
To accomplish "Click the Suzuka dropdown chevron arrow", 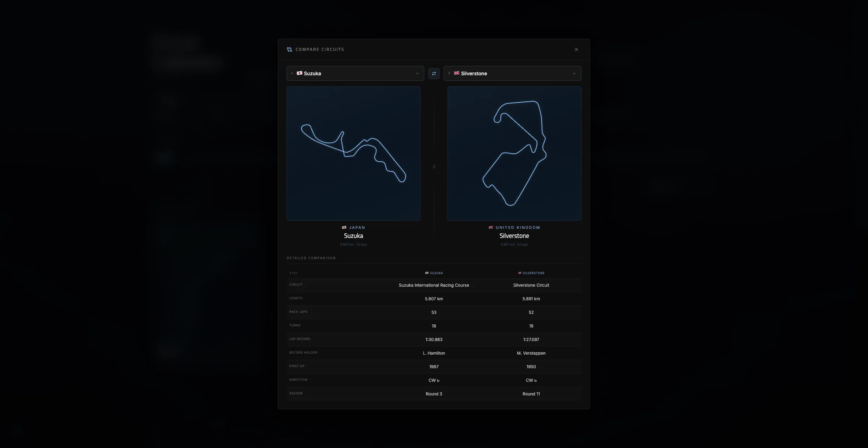I will (x=417, y=73).
